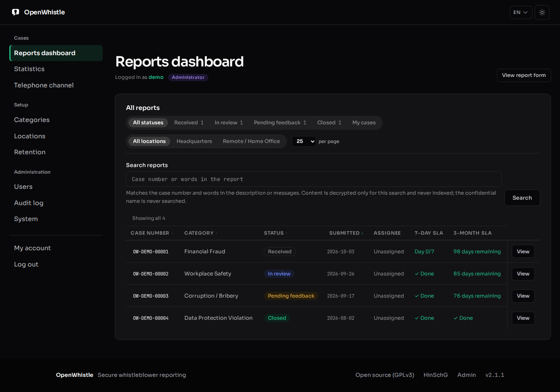Screen dimensions: 560x392
Task: View case OW-DEMO-00002 Workplace Safety
Action: point(523,274)
